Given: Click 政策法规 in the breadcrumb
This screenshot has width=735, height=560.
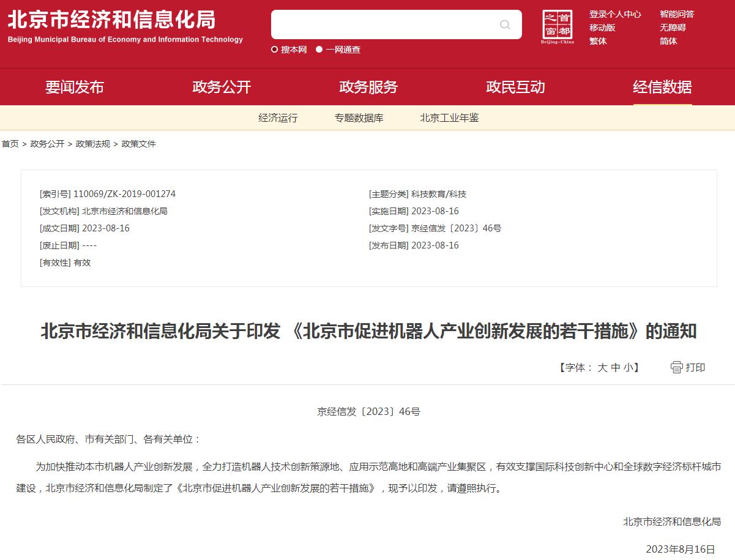Looking at the screenshot, I should [93, 144].
